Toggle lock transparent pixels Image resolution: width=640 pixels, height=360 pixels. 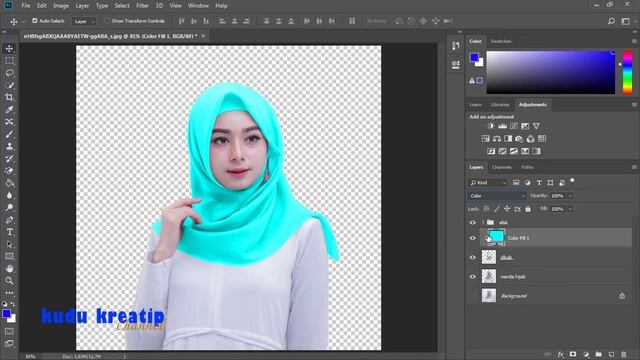coord(486,209)
